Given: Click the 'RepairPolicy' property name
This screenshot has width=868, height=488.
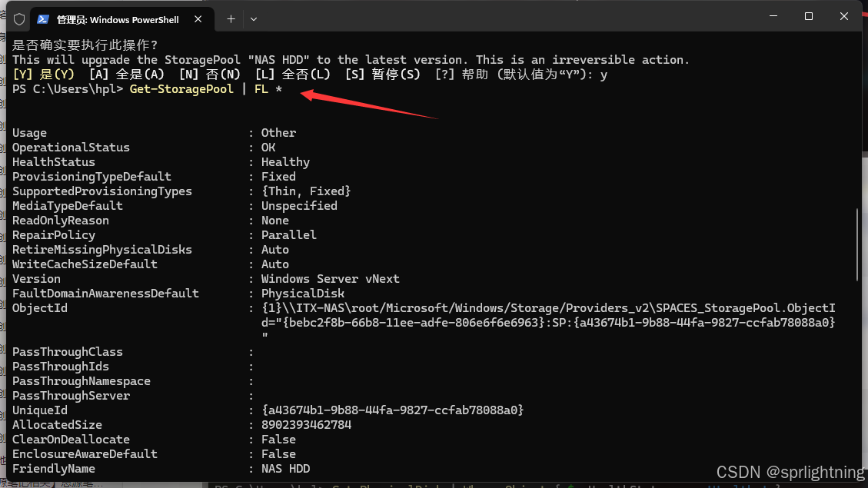Looking at the screenshot, I should pyautogui.click(x=54, y=234).
